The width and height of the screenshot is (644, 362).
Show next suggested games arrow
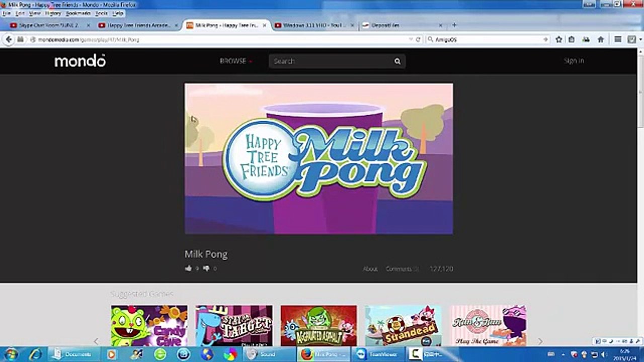point(540,341)
